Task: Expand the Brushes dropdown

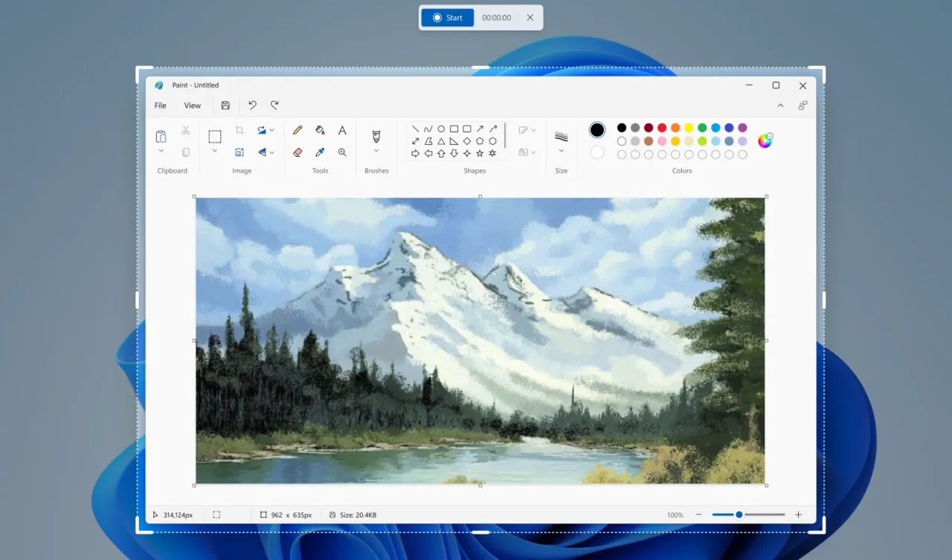Action: click(376, 152)
